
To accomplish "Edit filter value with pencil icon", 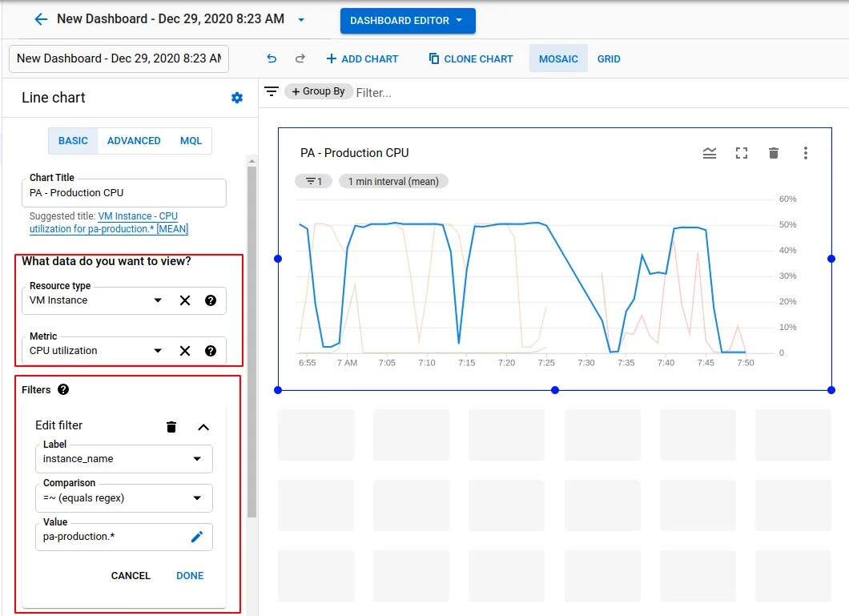I will (196, 537).
